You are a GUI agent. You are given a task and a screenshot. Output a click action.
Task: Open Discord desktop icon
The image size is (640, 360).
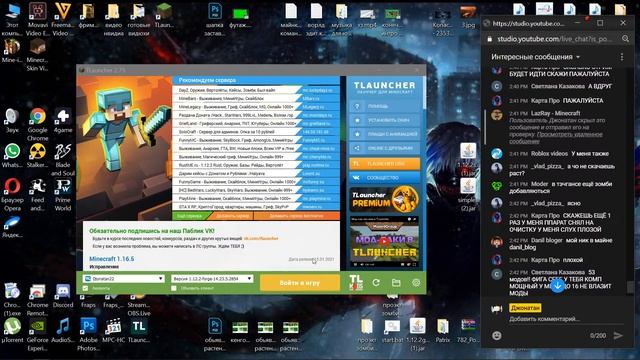point(63,291)
